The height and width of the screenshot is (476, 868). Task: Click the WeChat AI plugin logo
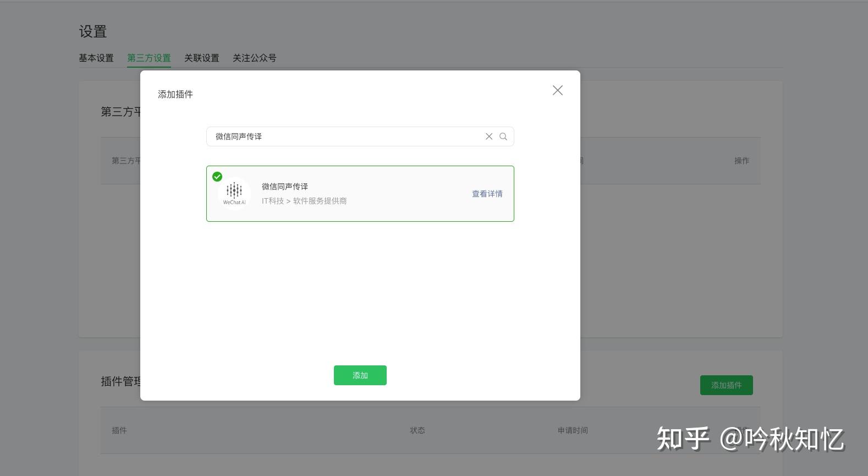(x=234, y=194)
